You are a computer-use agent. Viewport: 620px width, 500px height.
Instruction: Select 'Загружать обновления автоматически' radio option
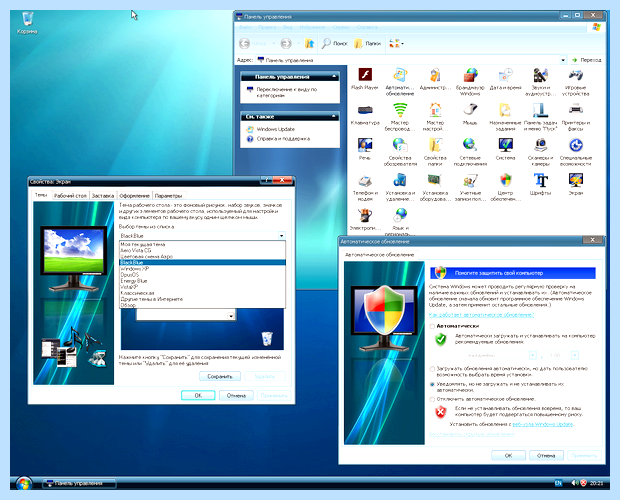pos(432,369)
